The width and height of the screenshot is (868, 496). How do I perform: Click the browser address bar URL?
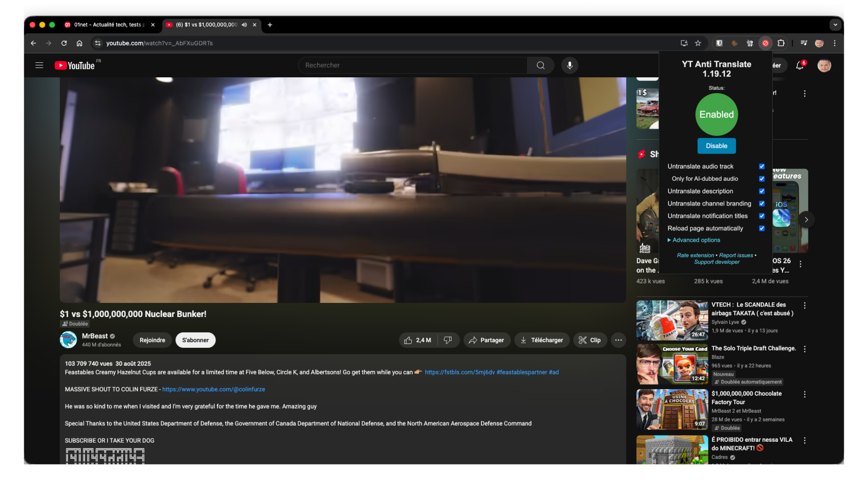point(160,43)
